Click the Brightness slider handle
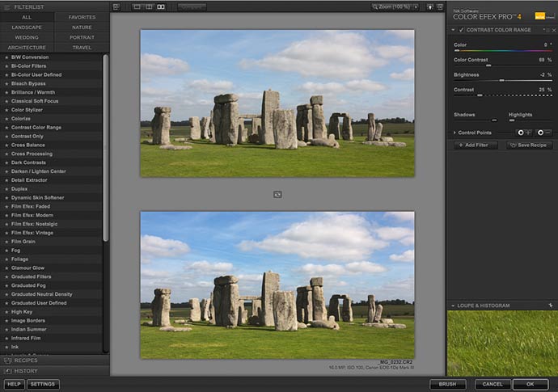Image resolution: width=558 pixels, height=392 pixels. [501, 81]
